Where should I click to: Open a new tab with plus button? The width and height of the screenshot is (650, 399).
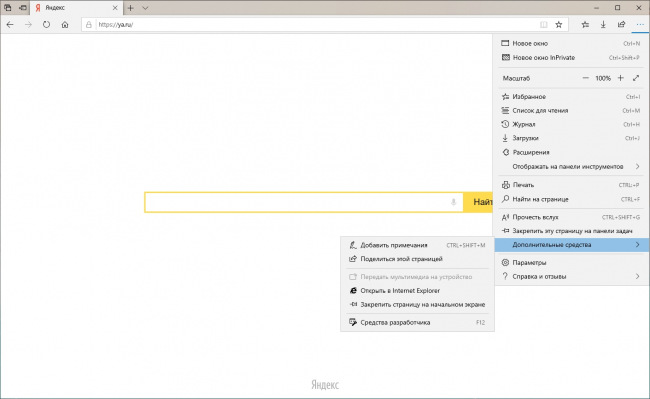pos(131,8)
